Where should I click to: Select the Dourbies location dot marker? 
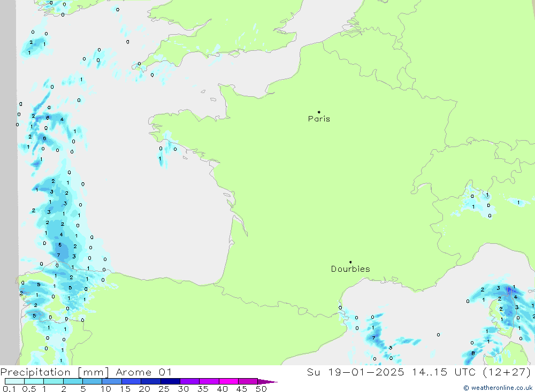tap(350, 262)
